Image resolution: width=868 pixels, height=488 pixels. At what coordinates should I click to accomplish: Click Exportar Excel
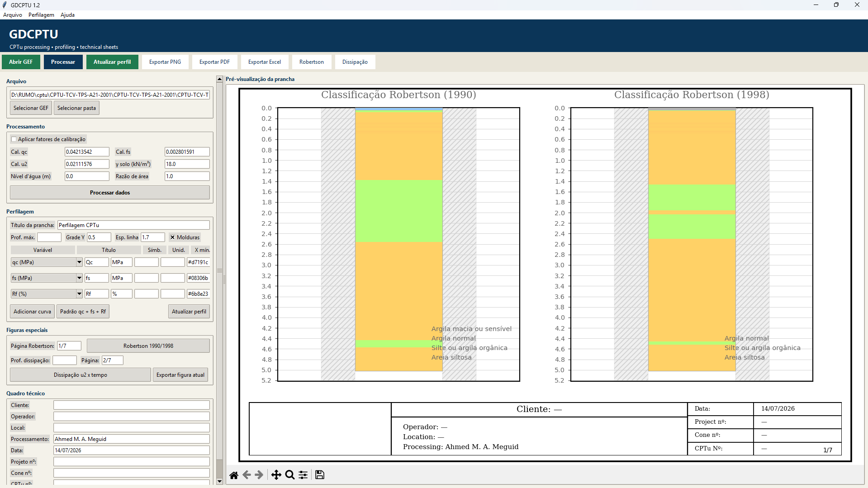point(265,62)
